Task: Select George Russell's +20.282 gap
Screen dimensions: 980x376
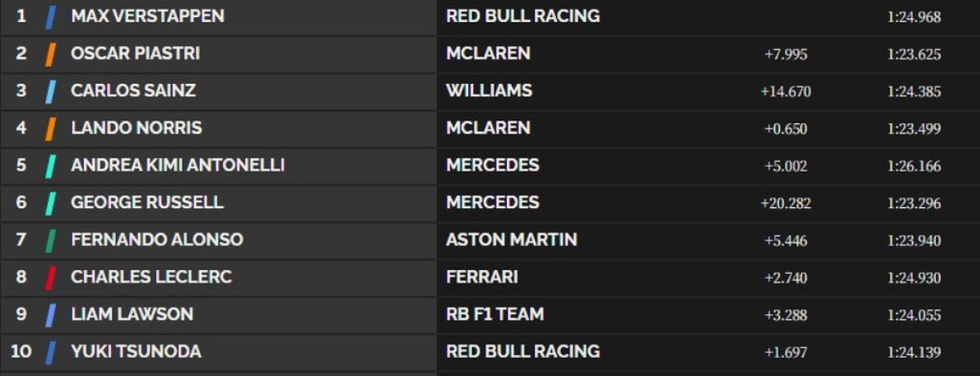Action: 786,203
